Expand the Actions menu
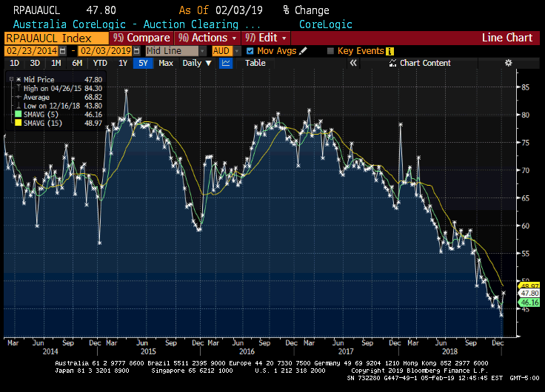545x392 pixels. coord(207,38)
